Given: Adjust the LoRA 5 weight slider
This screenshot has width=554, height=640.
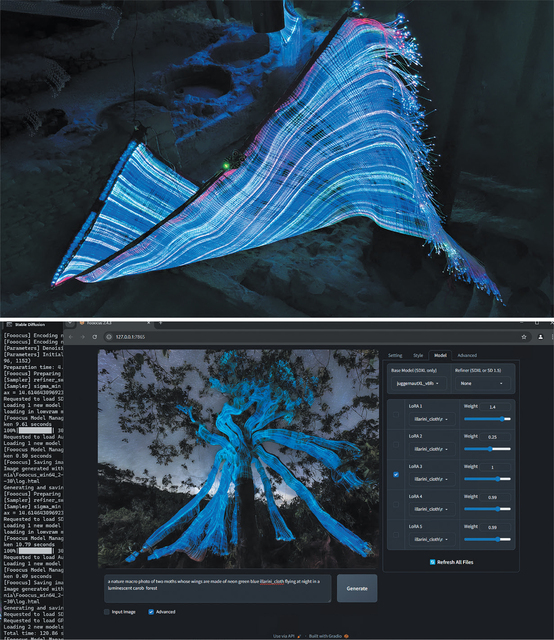Looking at the screenshot, I should pos(487,539).
